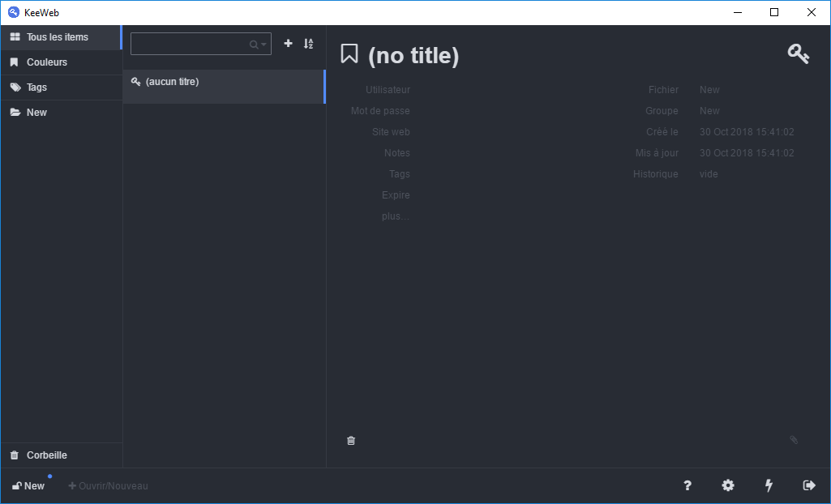This screenshot has height=504, width=831.
Task: Open settings via the gear icon
Action: 728,485
